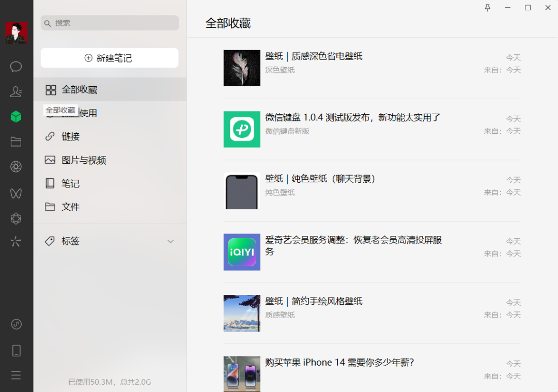The height and width of the screenshot is (392, 558).
Task: Click the 纯色壁纸 tag text
Action: [280, 193]
